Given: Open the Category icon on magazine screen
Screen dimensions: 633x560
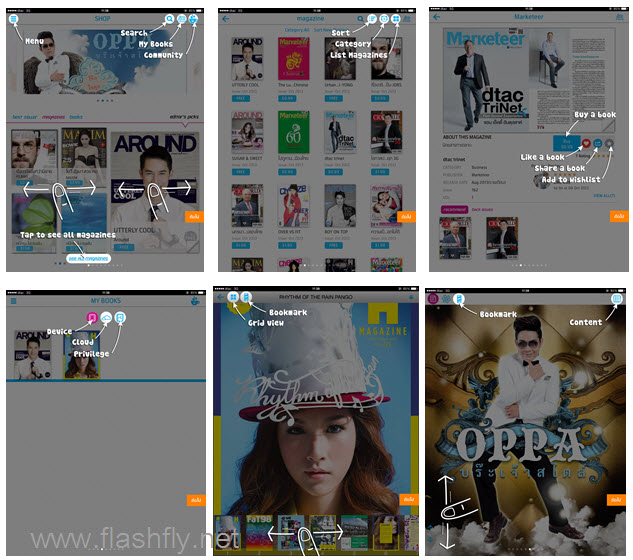Looking at the screenshot, I should [x=384, y=19].
